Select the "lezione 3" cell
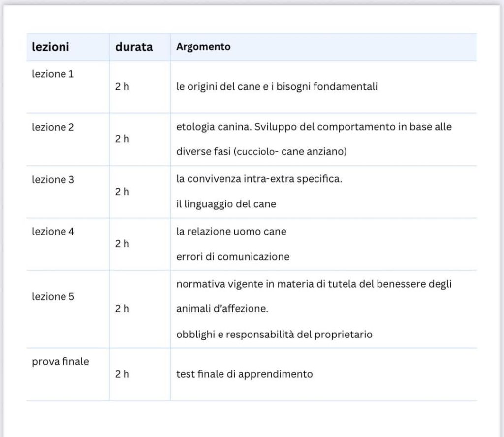The image size is (504, 437). pos(53,179)
